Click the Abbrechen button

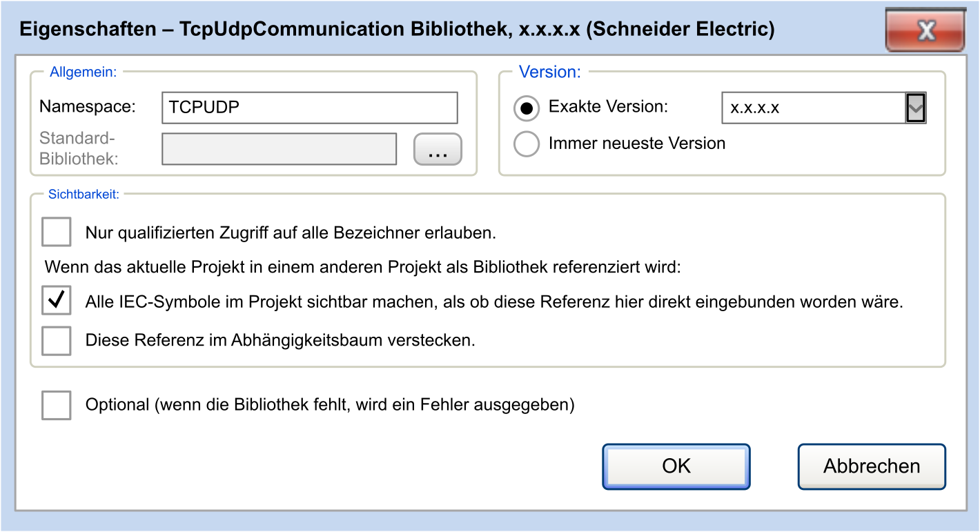(871, 466)
